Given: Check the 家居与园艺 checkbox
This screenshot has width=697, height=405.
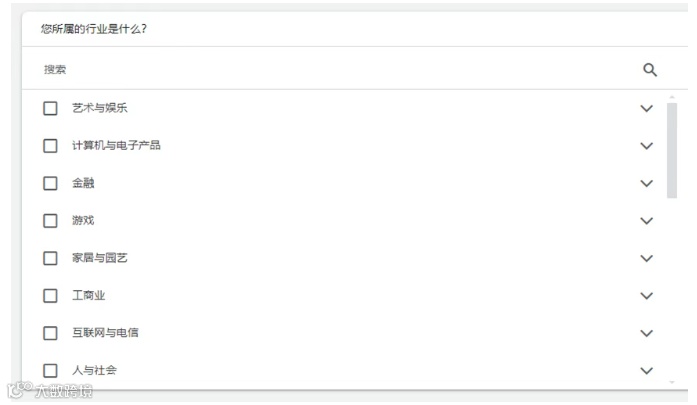Looking at the screenshot, I should [50, 258].
